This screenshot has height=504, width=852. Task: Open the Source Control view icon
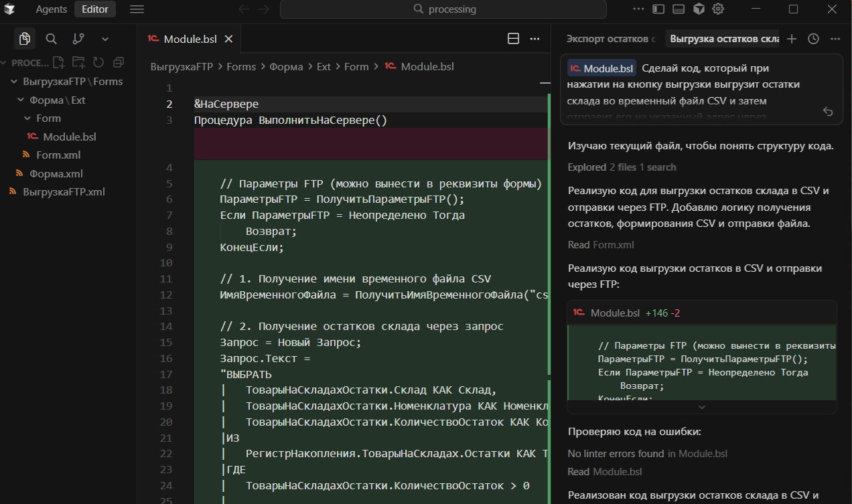(78, 39)
